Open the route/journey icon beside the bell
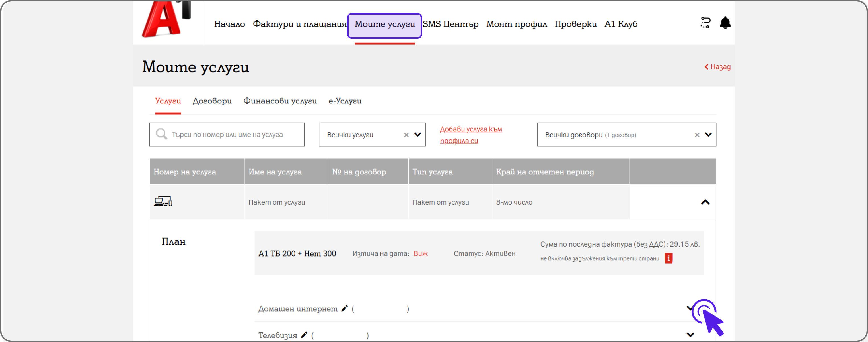The width and height of the screenshot is (868, 342). click(x=705, y=23)
